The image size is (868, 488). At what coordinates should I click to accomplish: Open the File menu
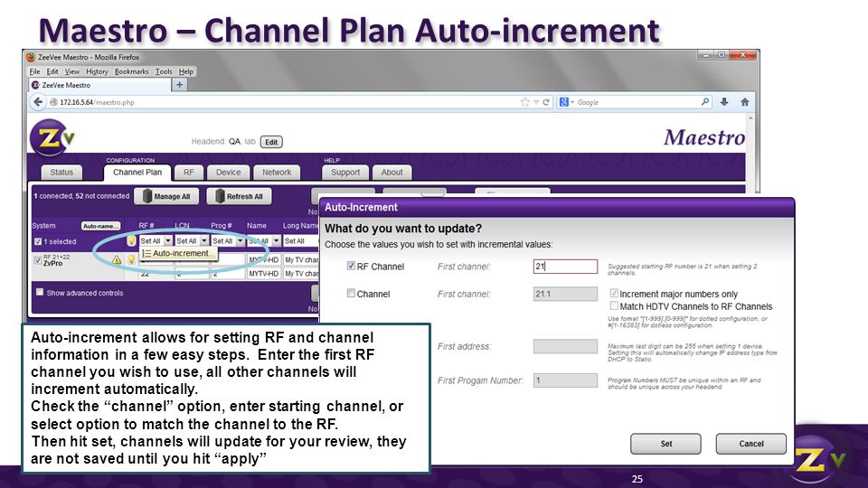point(34,71)
